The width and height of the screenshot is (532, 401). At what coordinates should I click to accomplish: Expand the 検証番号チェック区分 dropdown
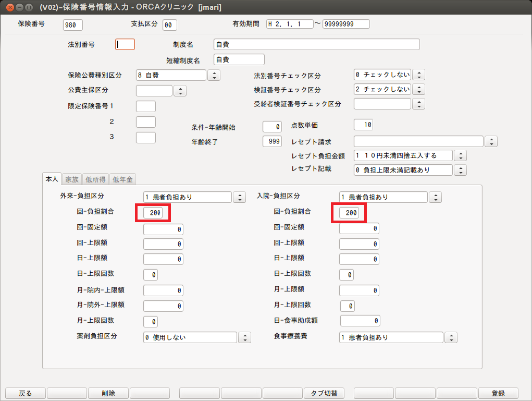coord(418,89)
